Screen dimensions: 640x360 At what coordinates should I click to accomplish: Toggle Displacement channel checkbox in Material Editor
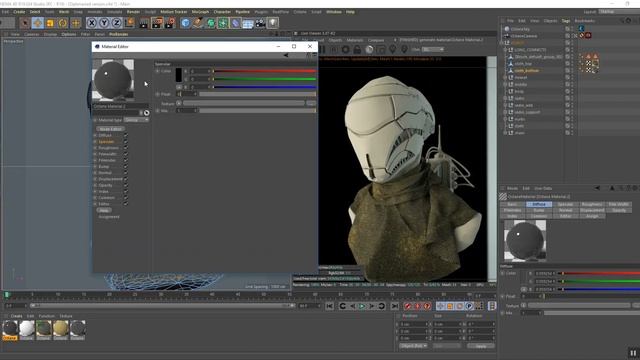click(126, 179)
